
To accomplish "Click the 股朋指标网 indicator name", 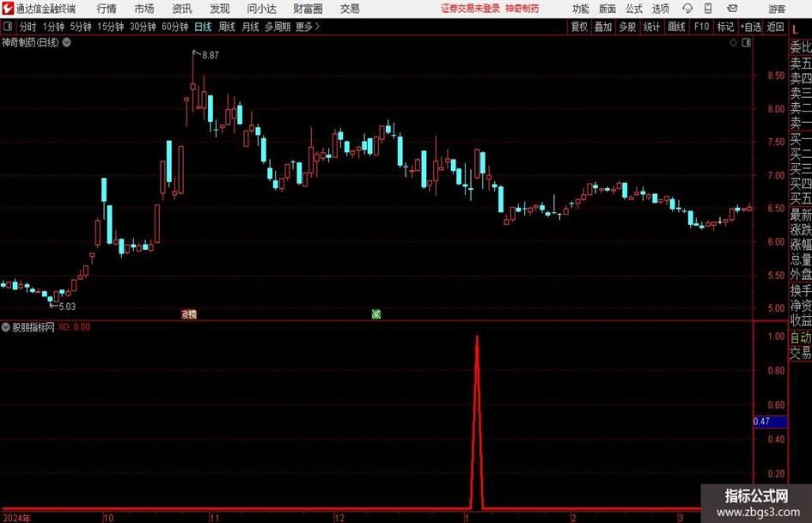I will click(x=34, y=327).
